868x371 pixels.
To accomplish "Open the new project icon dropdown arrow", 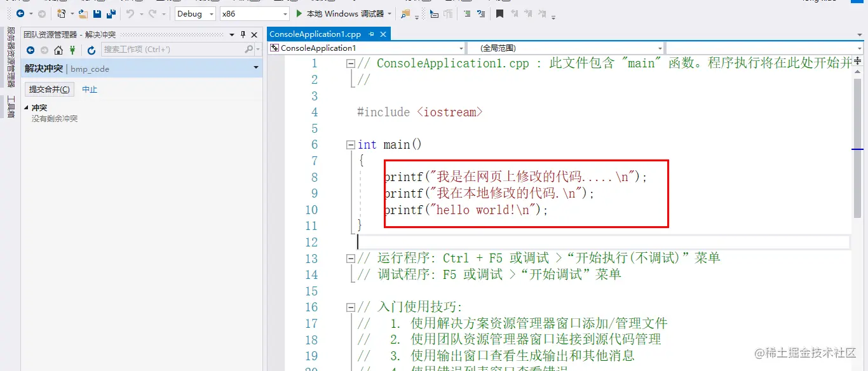I will [72, 13].
